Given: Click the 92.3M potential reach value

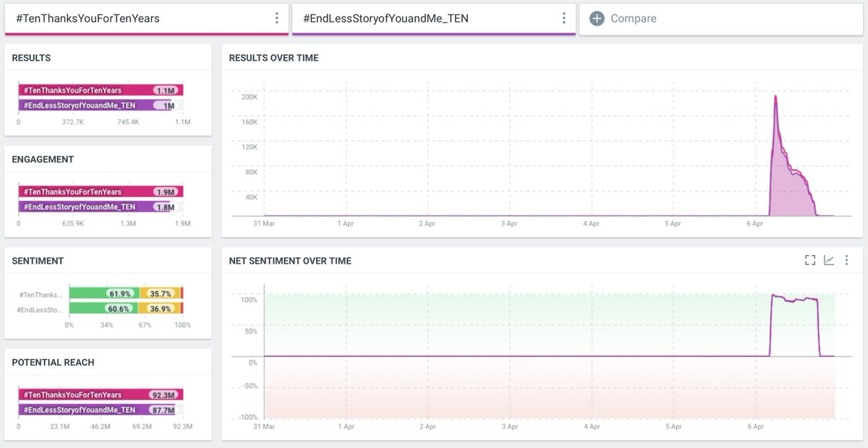Looking at the screenshot, I should (x=163, y=395).
